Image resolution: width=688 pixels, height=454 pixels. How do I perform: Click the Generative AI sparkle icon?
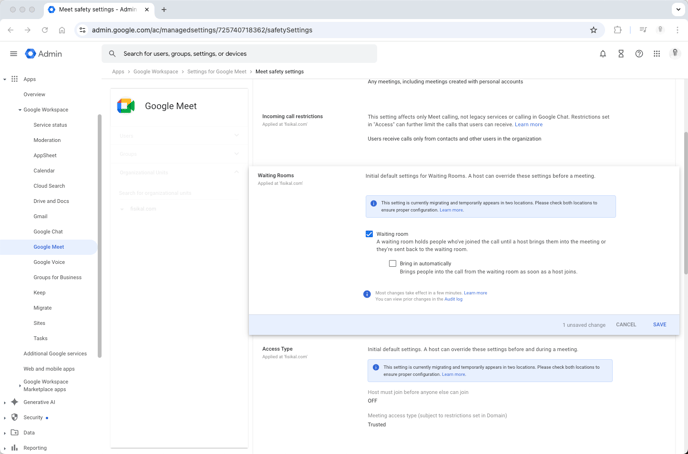point(14,402)
